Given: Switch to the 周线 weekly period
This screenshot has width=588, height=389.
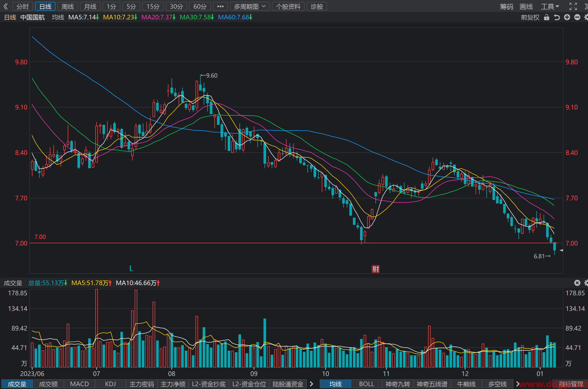Looking at the screenshot, I should click(x=68, y=6).
